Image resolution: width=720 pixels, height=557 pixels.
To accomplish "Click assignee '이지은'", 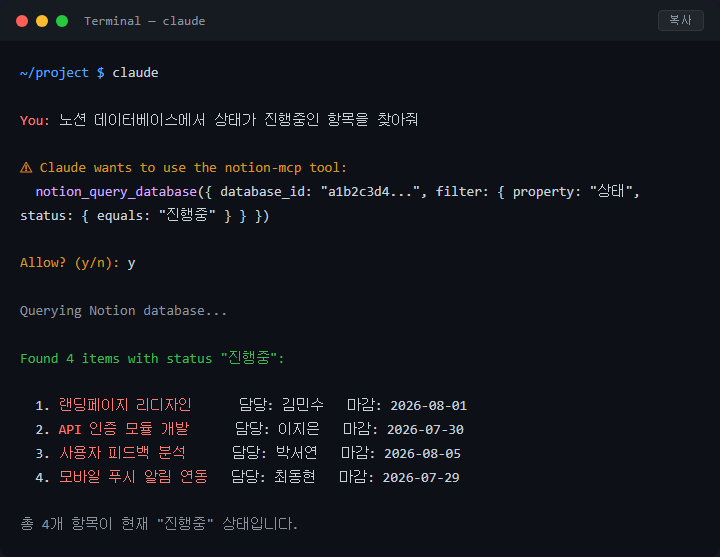I will tap(299, 429).
